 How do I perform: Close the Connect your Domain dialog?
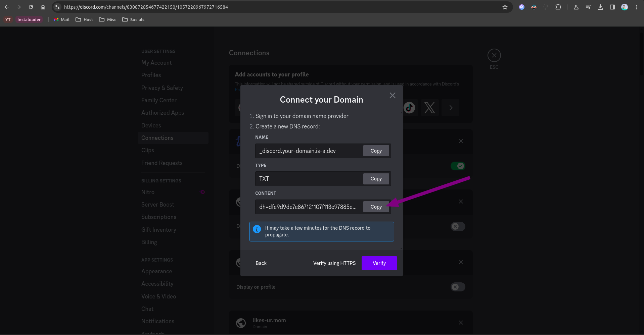392,96
